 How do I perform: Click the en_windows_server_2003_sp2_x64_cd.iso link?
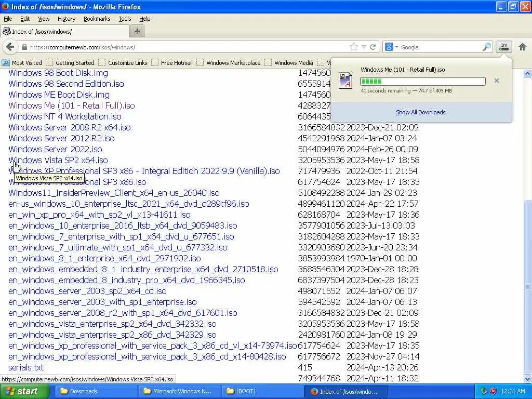click(x=87, y=291)
